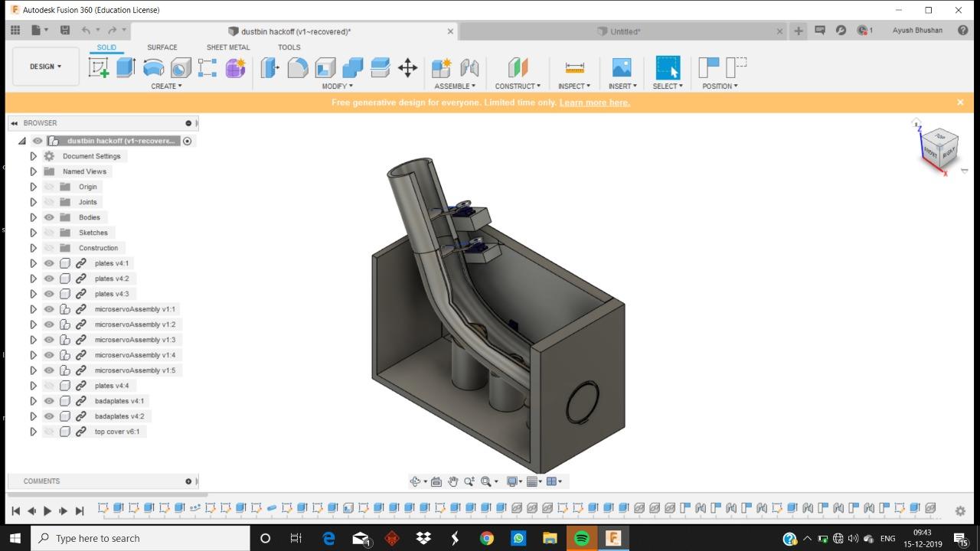Hide plates v4:1 component
The height and width of the screenshot is (551, 980).
(x=49, y=263)
